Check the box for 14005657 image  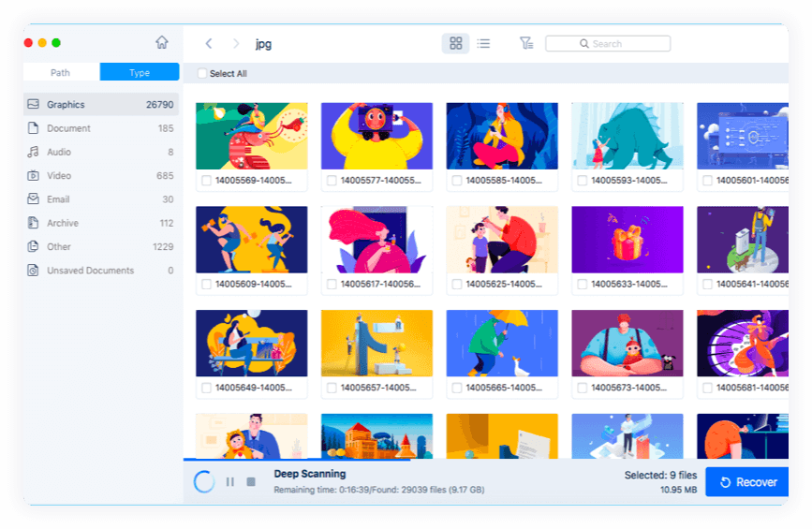tap(332, 388)
